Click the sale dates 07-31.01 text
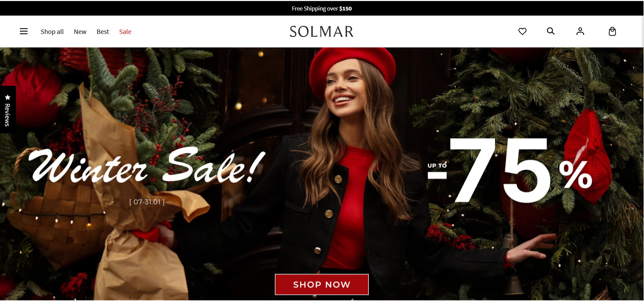 [147, 202]
